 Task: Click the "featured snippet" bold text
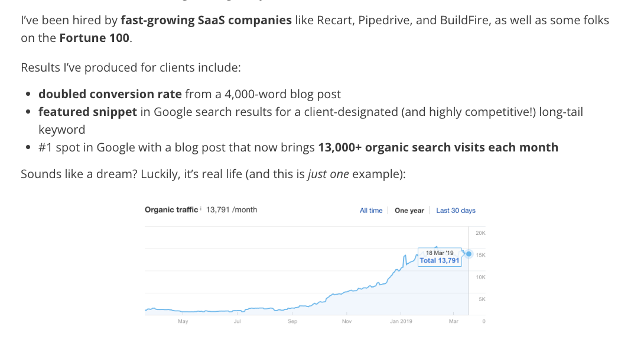(88, 112)
